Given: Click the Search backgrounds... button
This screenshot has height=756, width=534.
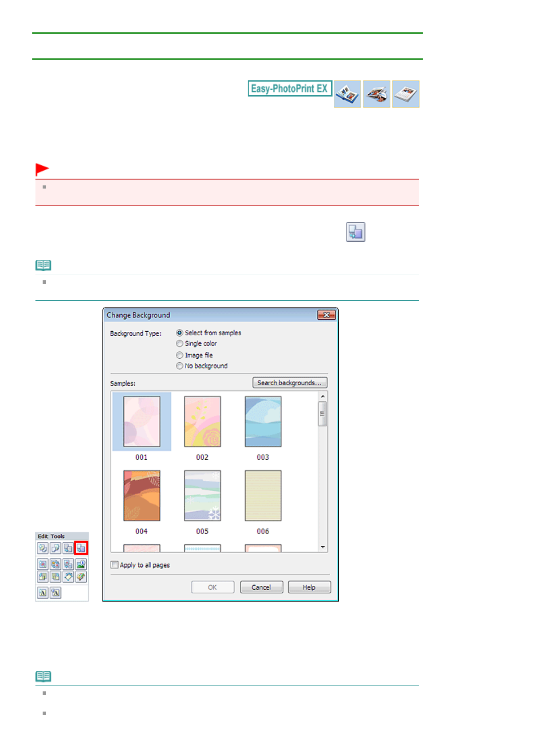Looking at the screenshot, I should [290, 382].
